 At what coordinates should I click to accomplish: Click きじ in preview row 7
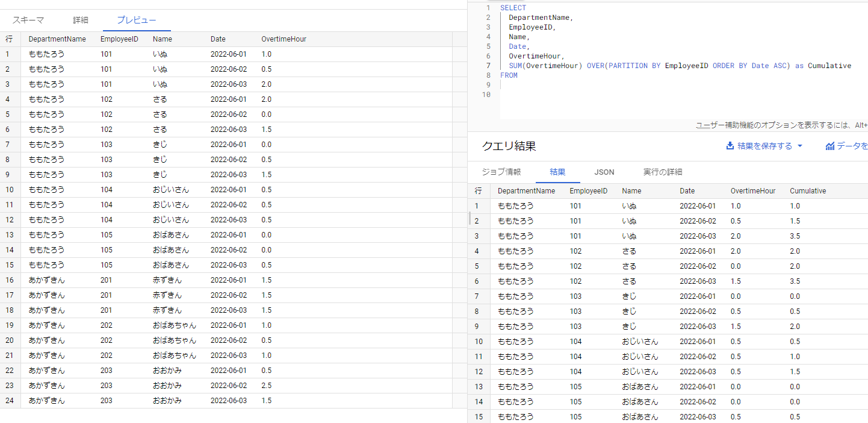[x=160, y=145]
